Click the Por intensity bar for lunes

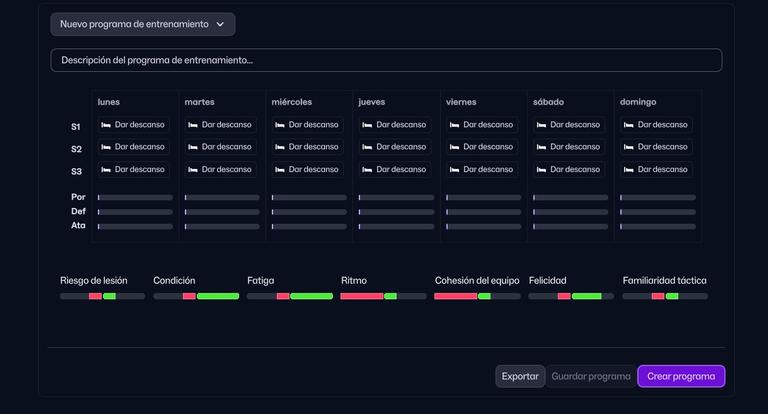pyautogui.click(x=135, y=197)
